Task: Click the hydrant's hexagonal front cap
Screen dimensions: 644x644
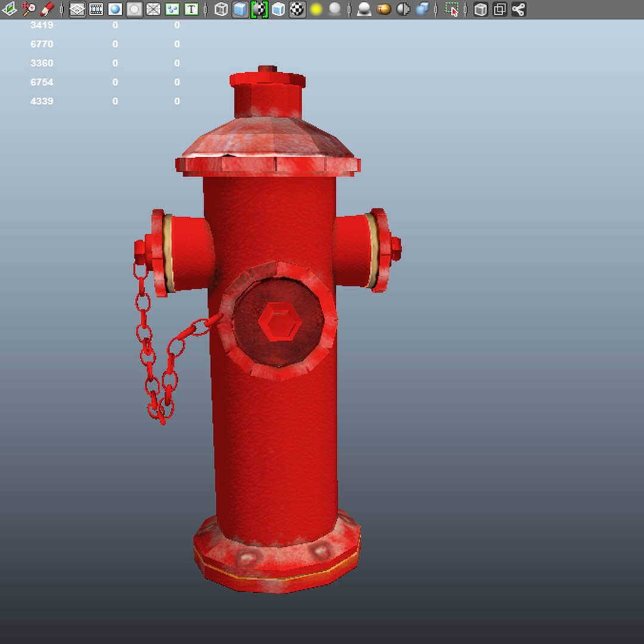Action: tap(279, 322)
